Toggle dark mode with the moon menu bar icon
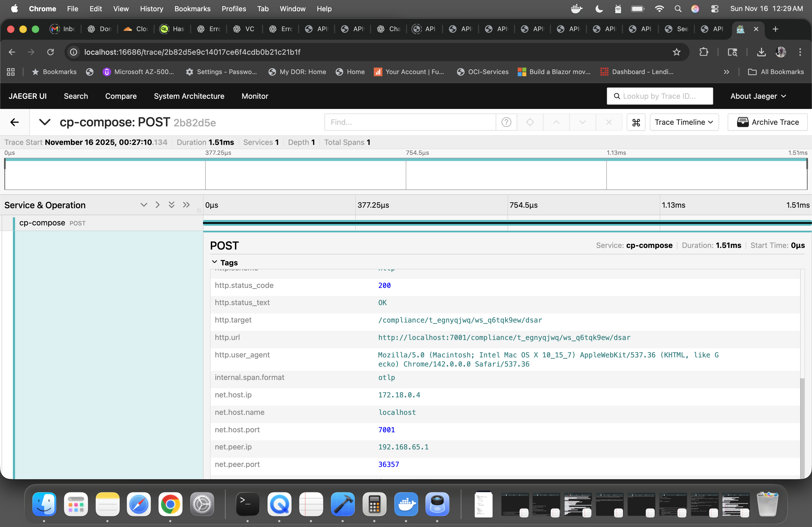Viewport: 812px width, 527px height. pyautogui.click(x=599, y=9)
